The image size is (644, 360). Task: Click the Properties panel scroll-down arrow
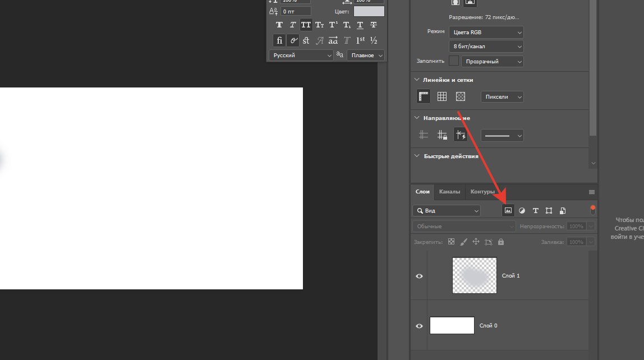click(593, 163)
